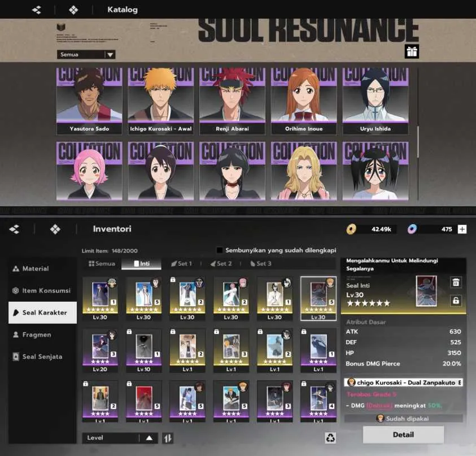Click the 42.49k coin amount

tap(381, 229)
